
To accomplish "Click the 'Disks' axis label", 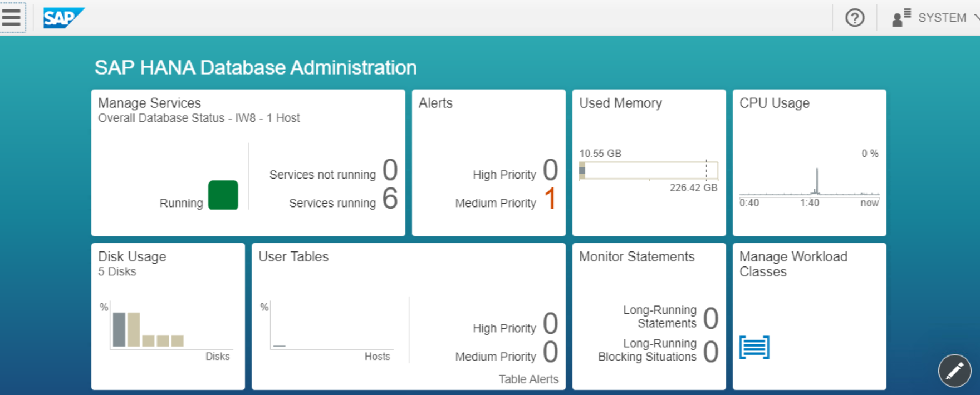I will (217, 357).
